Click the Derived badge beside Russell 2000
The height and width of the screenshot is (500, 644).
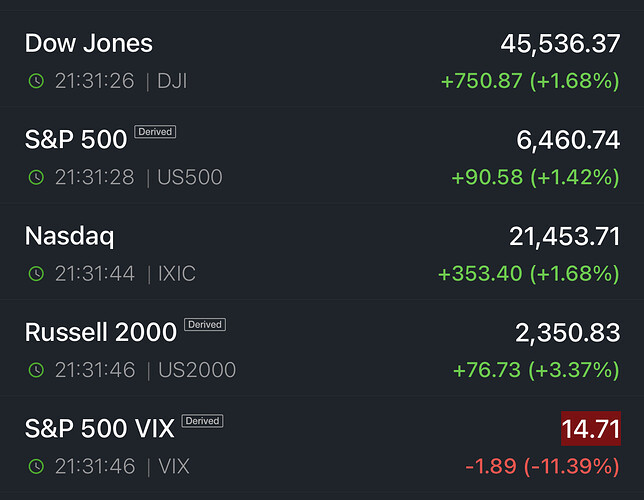(x=204, y=325)
